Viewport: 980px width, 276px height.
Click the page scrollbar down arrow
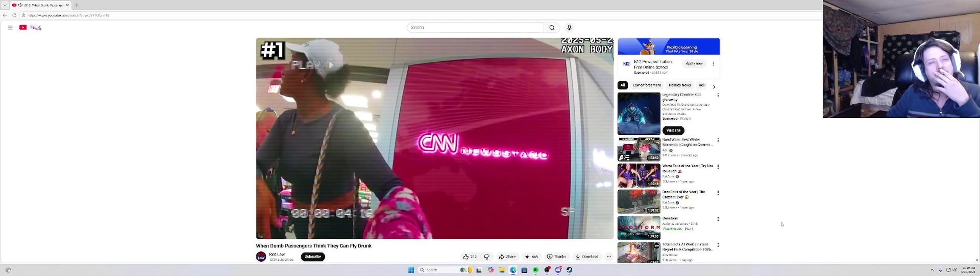pyautogui.click(x=977, y=260)
